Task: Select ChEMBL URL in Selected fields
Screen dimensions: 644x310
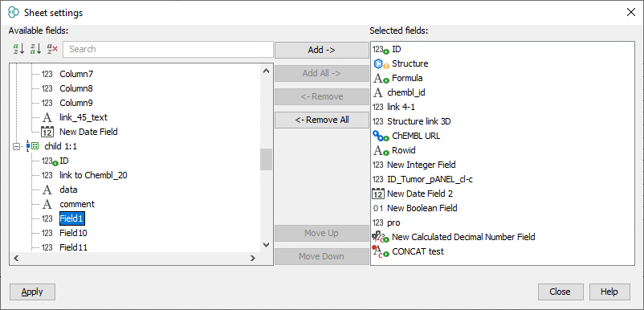Action: 416,136
